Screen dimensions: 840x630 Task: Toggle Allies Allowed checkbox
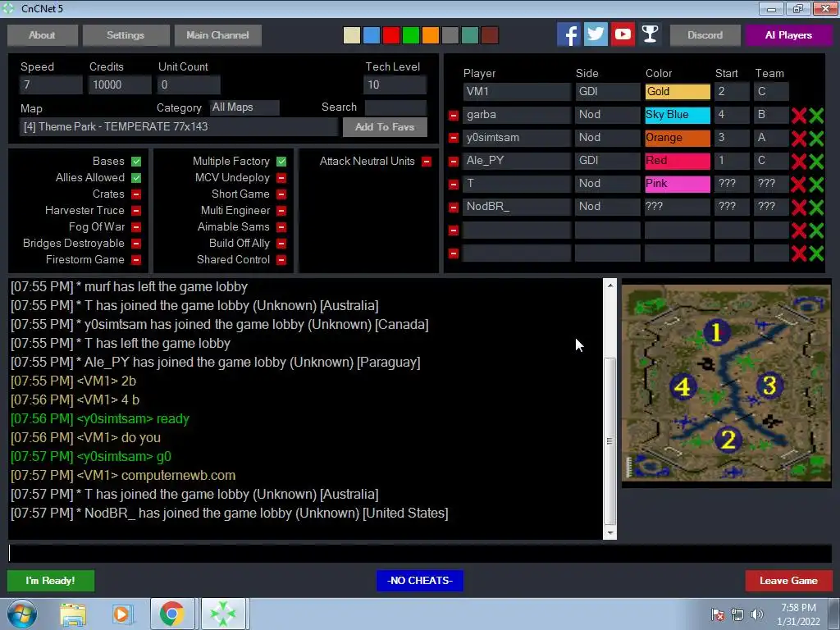136,178
